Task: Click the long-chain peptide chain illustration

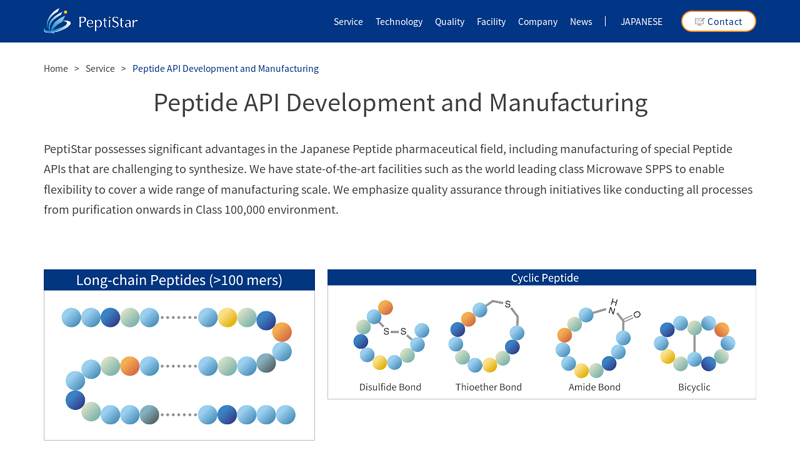Action: click(178, 366)
